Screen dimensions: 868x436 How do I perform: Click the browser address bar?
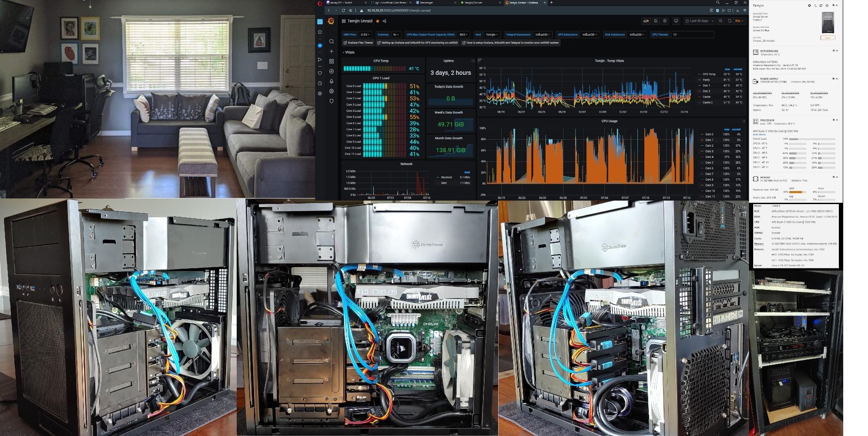pos(399,10)
